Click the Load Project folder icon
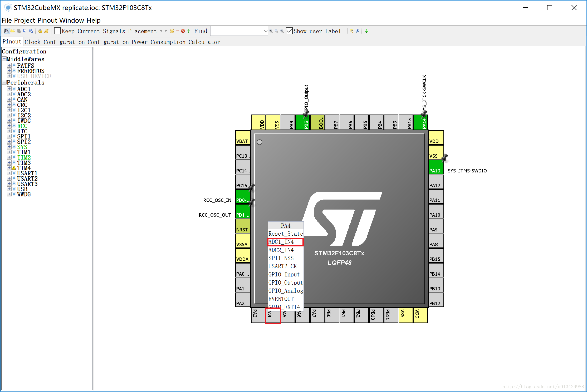 click(13, 31)
